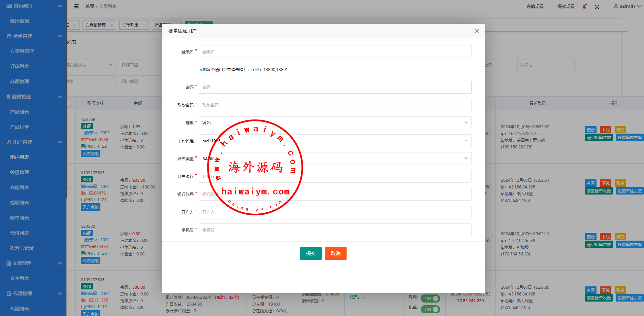Open the 平台代理 dropdown
Screen dimensions: 644x316
click(x=335, y=141)
